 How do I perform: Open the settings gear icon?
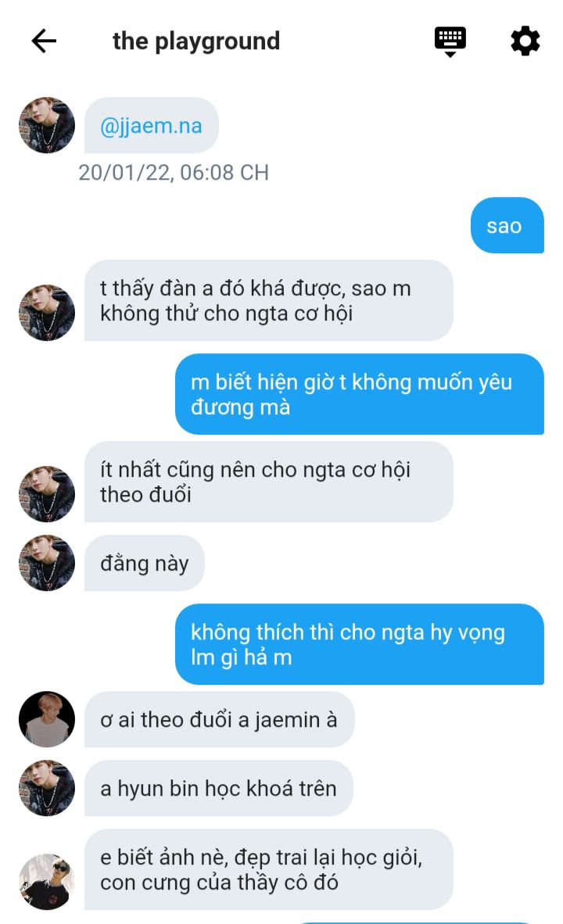525,41
